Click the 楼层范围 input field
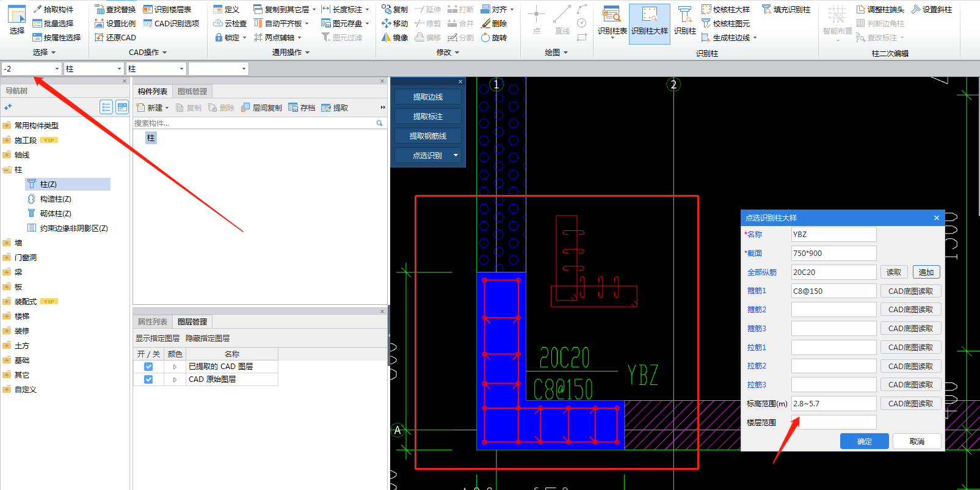This screenshot has height=490, width=980. [834, 422]
